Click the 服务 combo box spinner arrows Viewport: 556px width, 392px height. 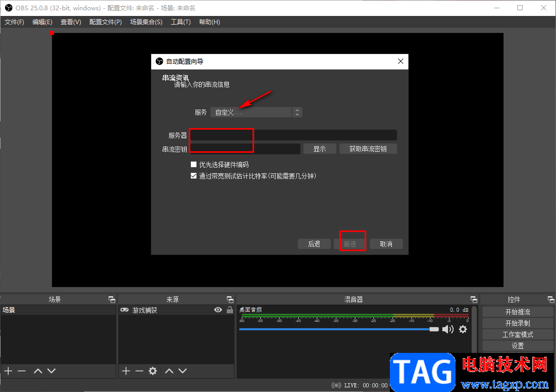point(297,113)
